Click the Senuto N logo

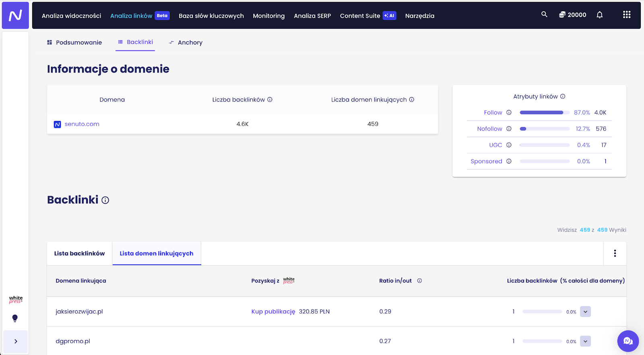pos(15,15)
